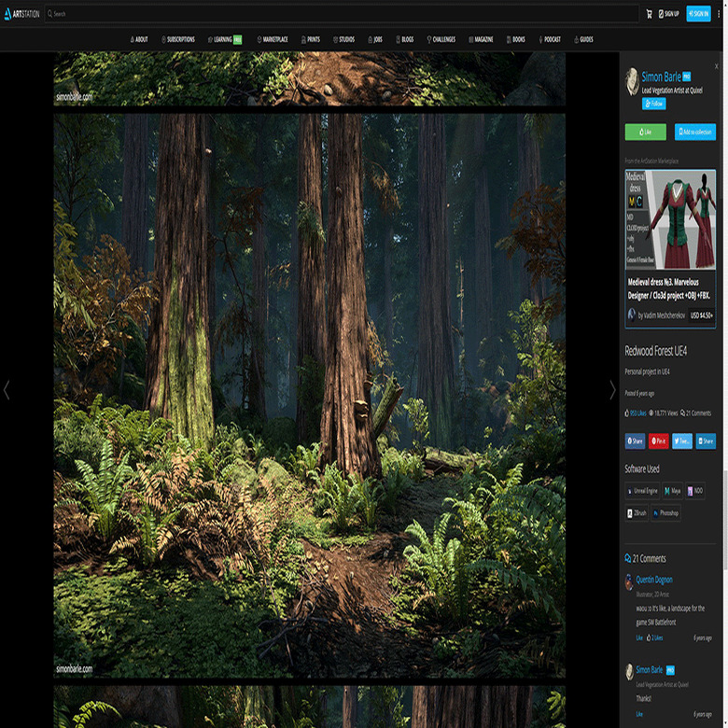Open the About menu item
This screenshot has width=728, height=728.
[139, 39]
